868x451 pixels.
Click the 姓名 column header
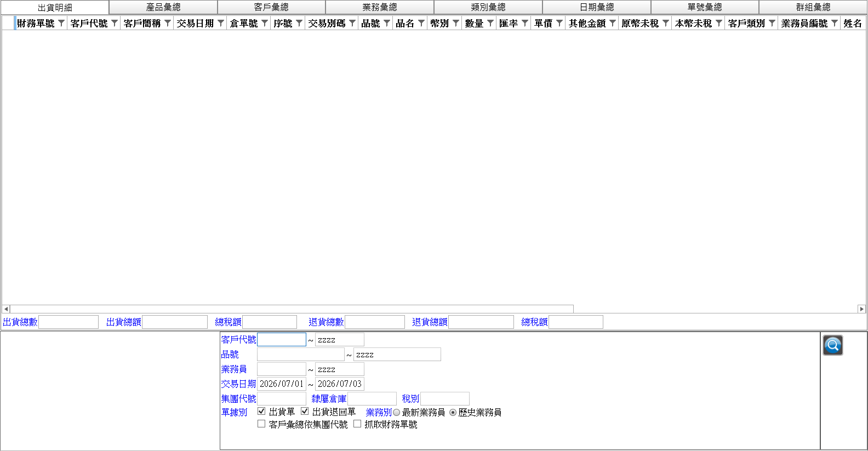point(853,23)
